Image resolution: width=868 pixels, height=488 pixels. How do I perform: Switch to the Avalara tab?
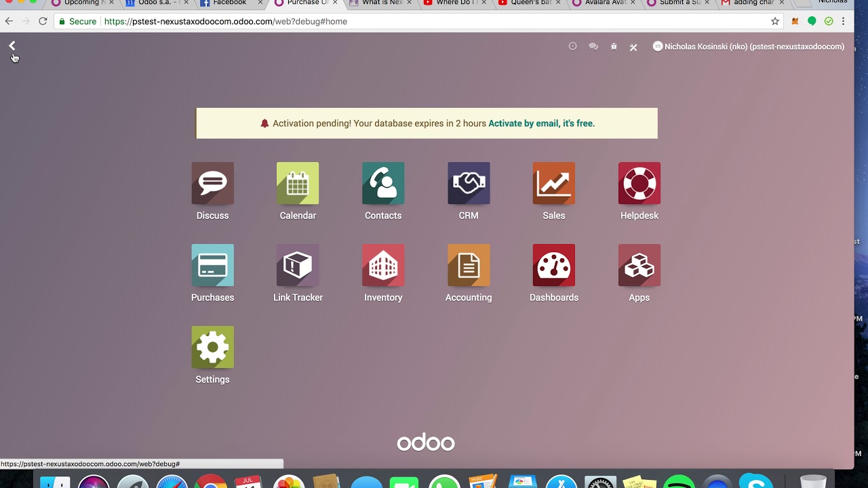point(602,3)
